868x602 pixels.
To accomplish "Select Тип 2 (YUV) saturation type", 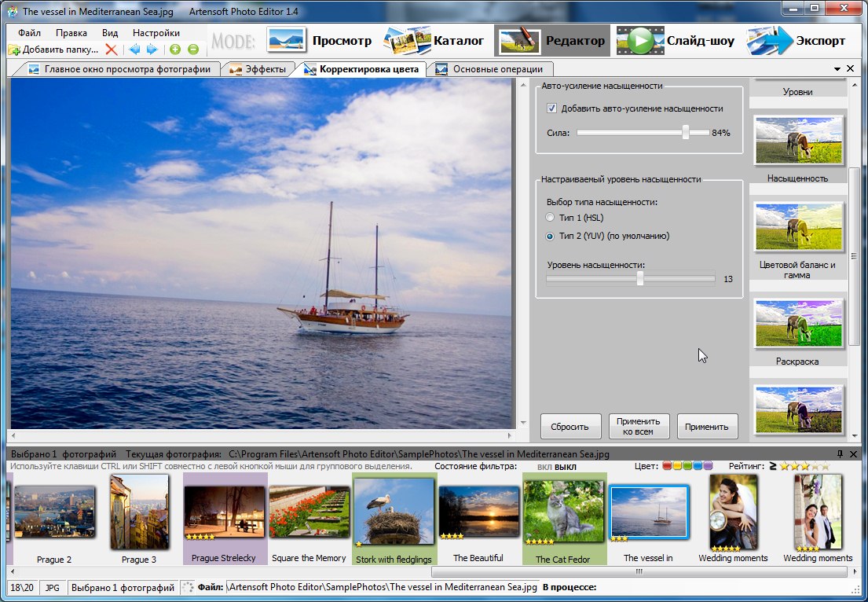I will coord(550,236).
